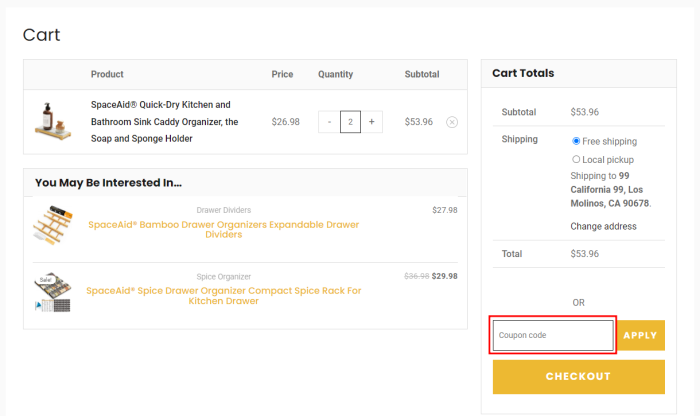Apply the coupon code

(641, 335)
